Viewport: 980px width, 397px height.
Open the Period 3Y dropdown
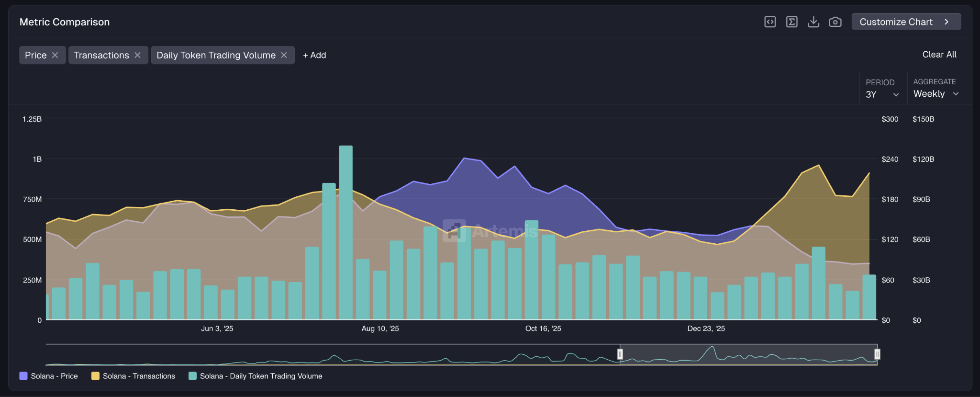882,94
